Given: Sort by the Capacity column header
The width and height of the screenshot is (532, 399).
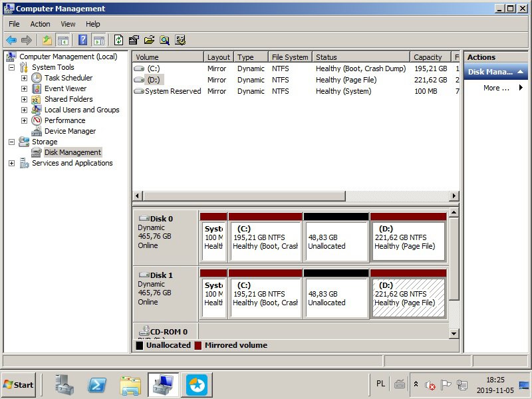Looking at the screenshot, I should pyautogui.click(x=430, y=57).
